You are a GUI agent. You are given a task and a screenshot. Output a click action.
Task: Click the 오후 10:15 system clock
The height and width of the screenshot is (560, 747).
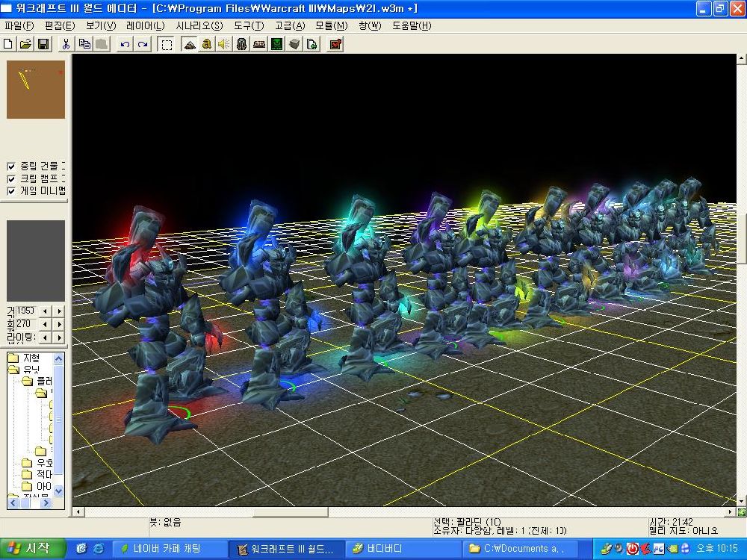(x=717, y=549)
